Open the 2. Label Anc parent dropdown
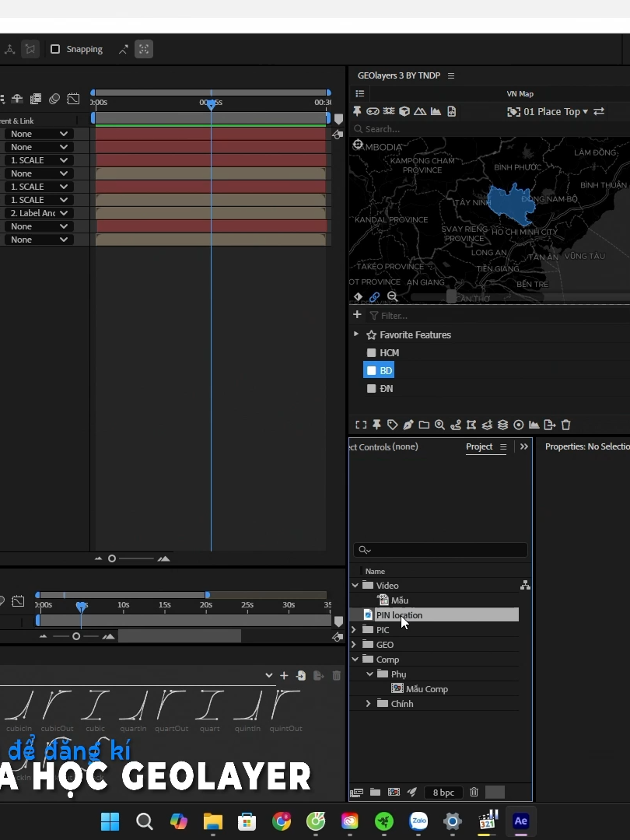Viewport: 630px width, 840px height. 39,212
